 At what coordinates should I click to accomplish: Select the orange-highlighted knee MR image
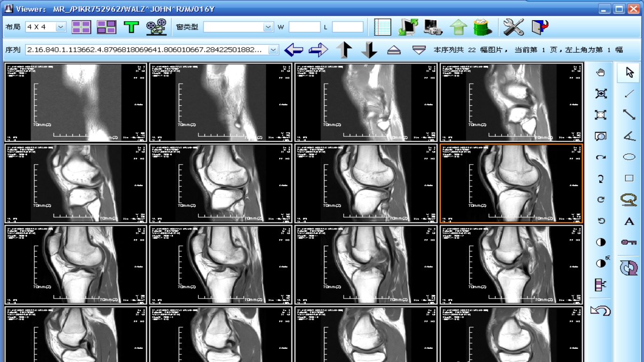511,183
